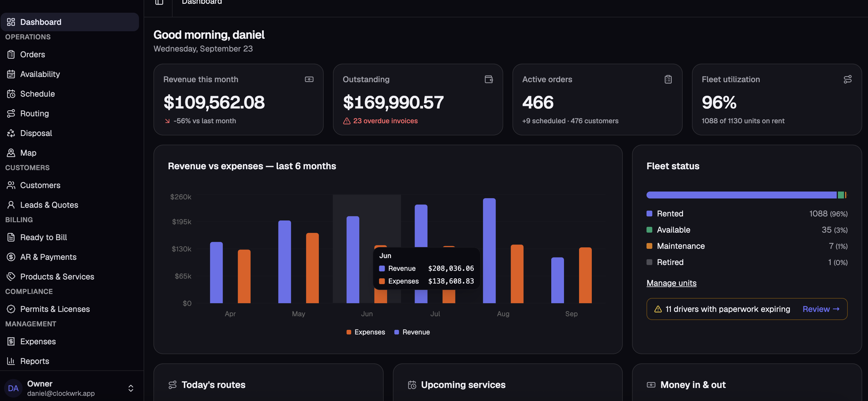The image size is (868, 401).
Task: Click the route icon on Fleet utilization card
Action: click(847, 80)
